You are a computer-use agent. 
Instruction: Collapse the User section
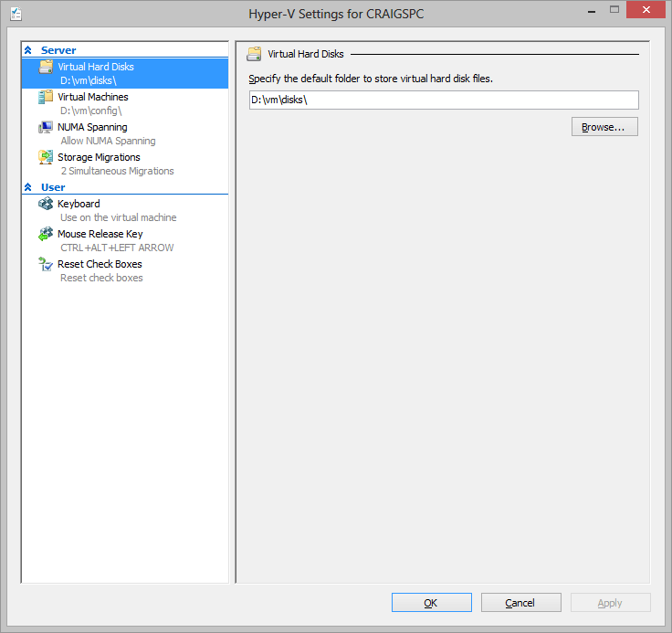point(28,187)
